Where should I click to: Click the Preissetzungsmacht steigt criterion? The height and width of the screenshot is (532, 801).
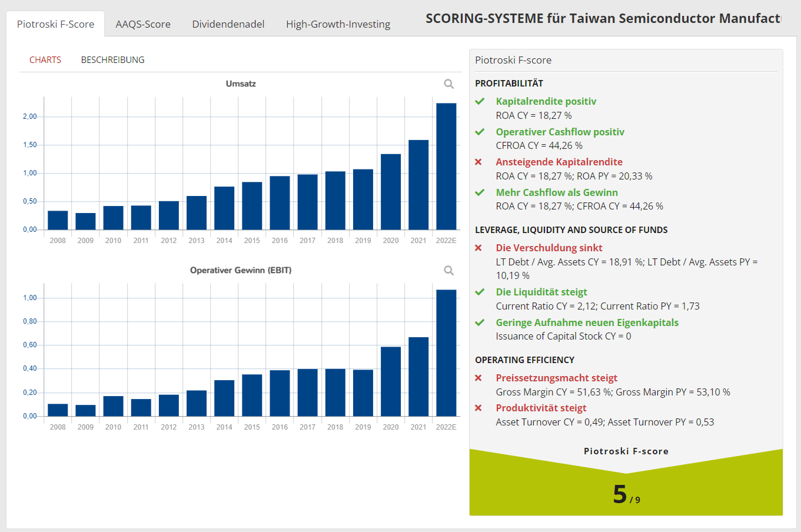point(557,378)
